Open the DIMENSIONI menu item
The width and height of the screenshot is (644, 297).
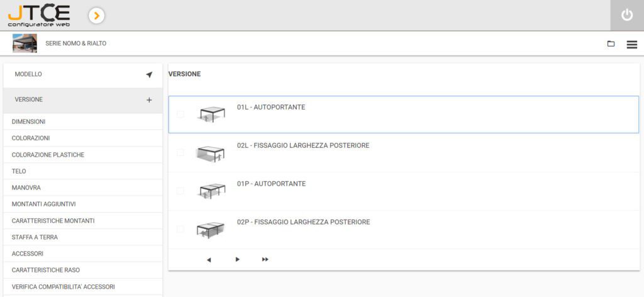click(x=28, y=121)
